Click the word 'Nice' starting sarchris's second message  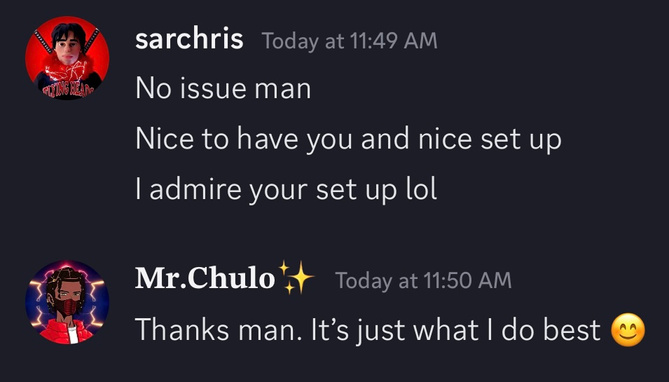[x=164, y=139]
